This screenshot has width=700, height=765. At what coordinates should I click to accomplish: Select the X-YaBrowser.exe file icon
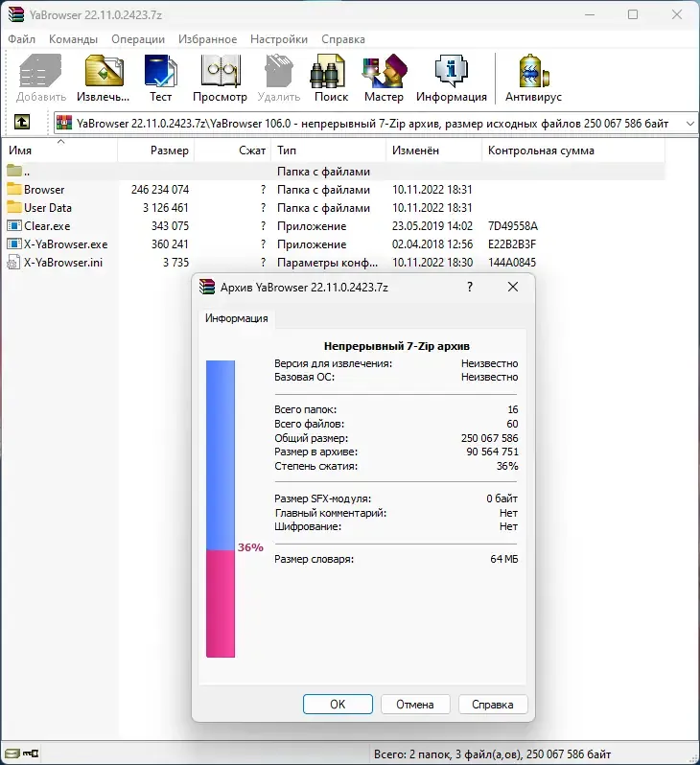click(14, 243)
